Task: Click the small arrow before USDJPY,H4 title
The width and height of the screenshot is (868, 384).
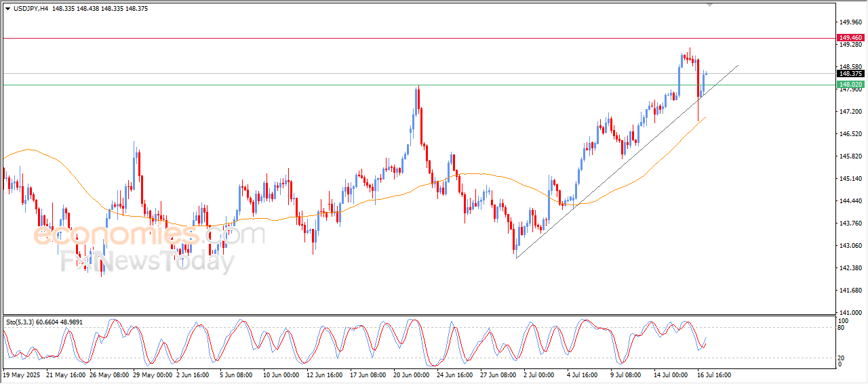Action: (x=7, y=8)
